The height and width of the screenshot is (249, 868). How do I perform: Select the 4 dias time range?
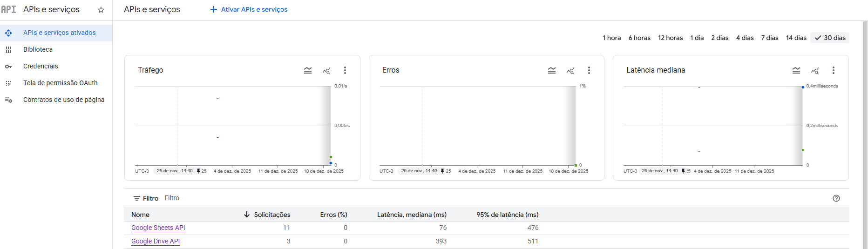click(x=745, y=38)
